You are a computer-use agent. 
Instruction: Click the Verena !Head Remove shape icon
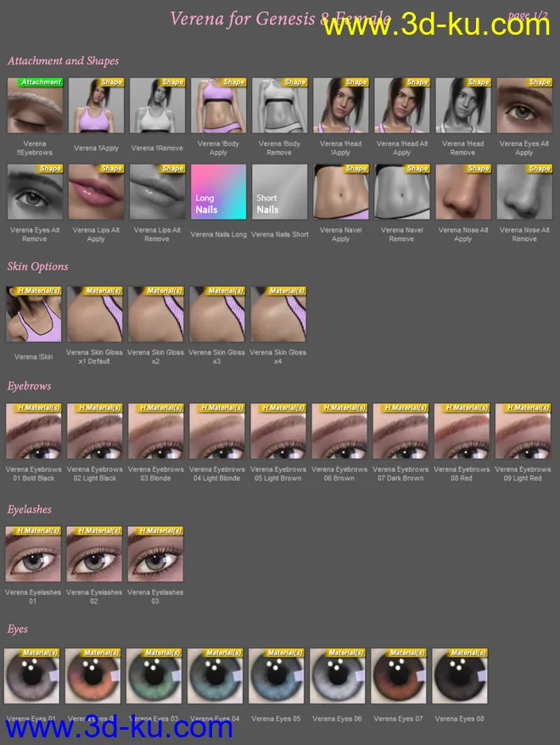pyautogui.click(x=462, y=106)
